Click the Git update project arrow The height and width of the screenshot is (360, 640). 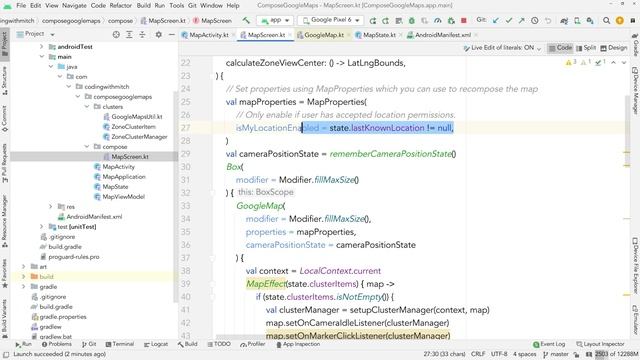point(496,20)
